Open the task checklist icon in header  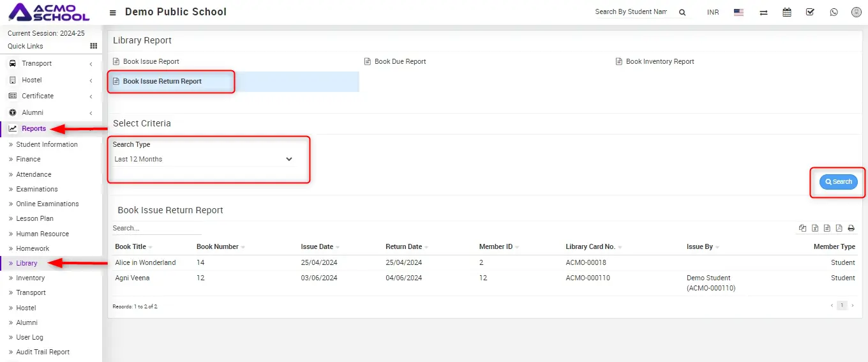(x=810, y=12)
